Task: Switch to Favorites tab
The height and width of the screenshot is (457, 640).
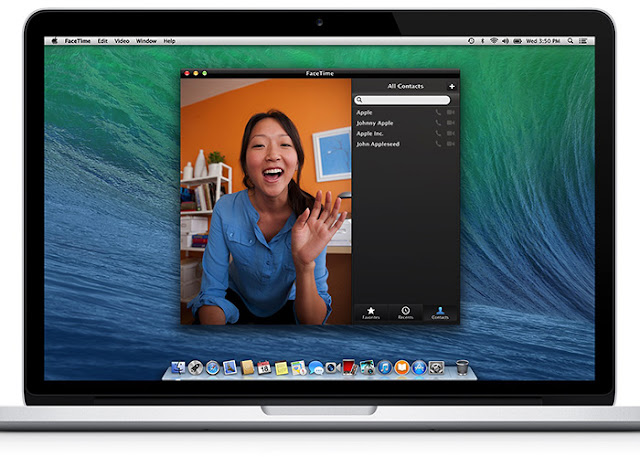Action: (x=371, y=313)
